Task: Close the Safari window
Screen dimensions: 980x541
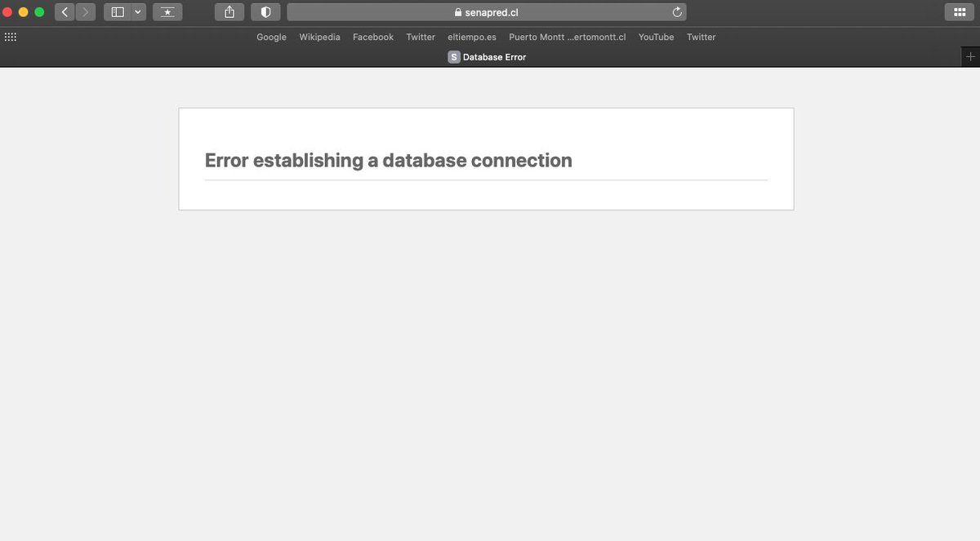Action: pos(7,12)
